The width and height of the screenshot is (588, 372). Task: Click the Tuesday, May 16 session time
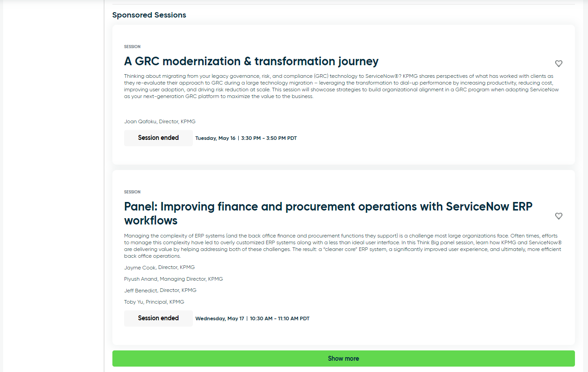(x=246, y=138)
